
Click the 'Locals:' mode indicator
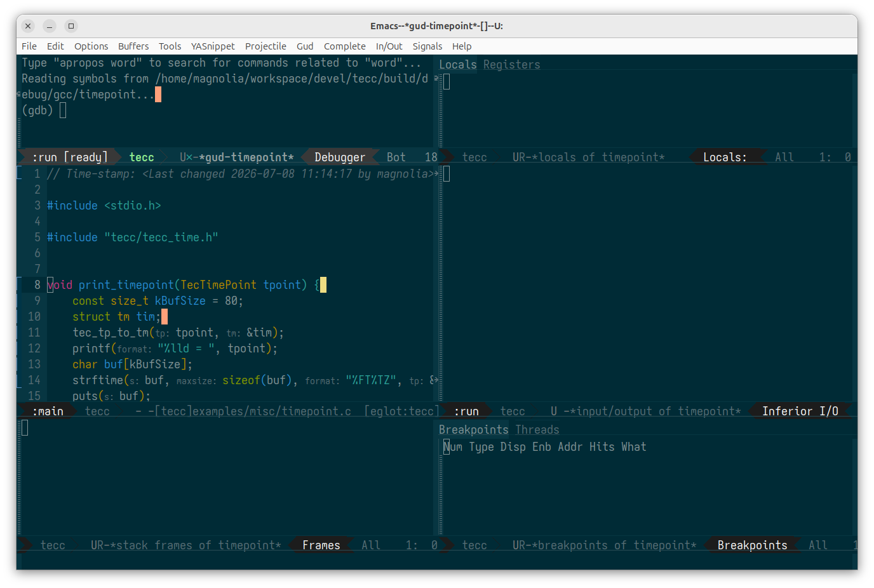[725, 157]
